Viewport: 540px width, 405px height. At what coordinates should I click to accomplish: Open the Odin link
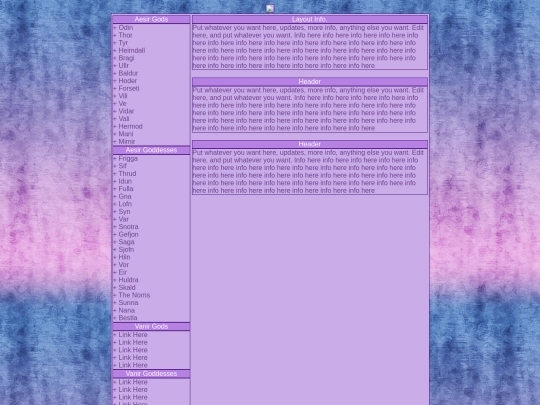pos(126,28)
